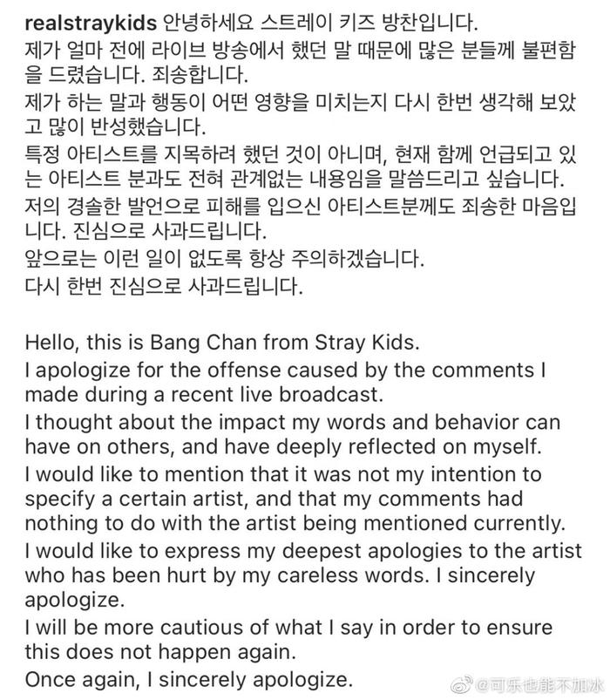The width and height of the screenshot is (610, 700).
Task: Click the line 'I would like to express my deepest apologies'
Action: click(303, 551)
